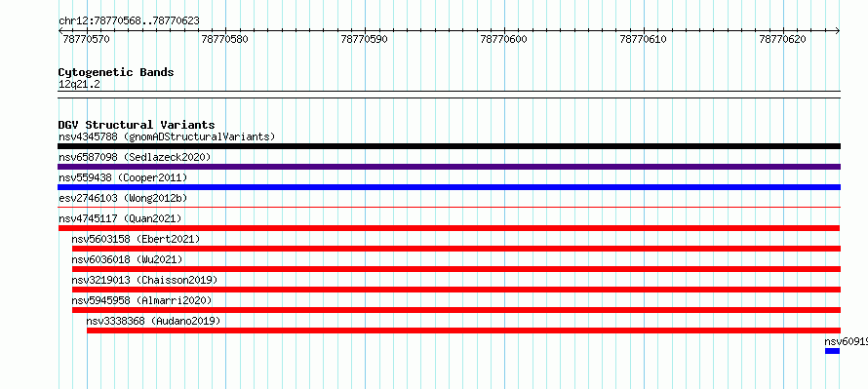Viewport: 868px width, 389px height.
Task: Open nsv4745117 Quan2021 variant label
Action: pos(120,218)
